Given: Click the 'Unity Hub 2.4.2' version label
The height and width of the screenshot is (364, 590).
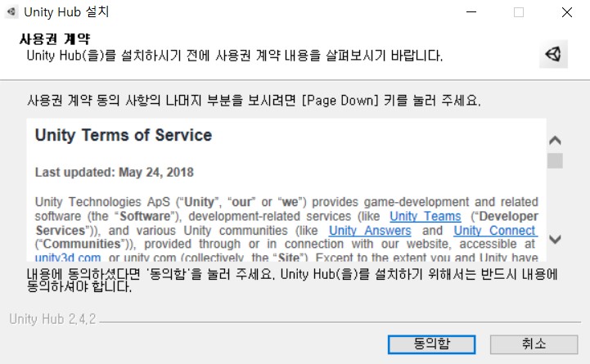Looking at the screenshot, I should click(52, 319).
